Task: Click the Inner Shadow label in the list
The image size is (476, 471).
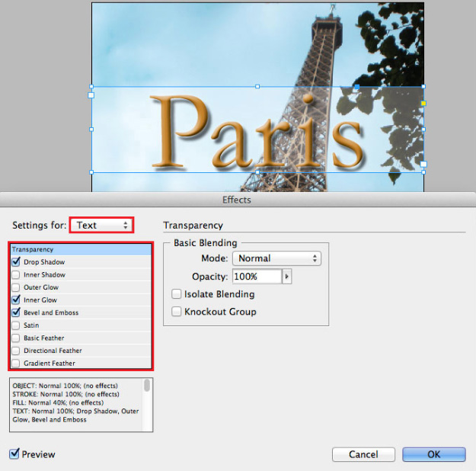Action: coord(45,274)
